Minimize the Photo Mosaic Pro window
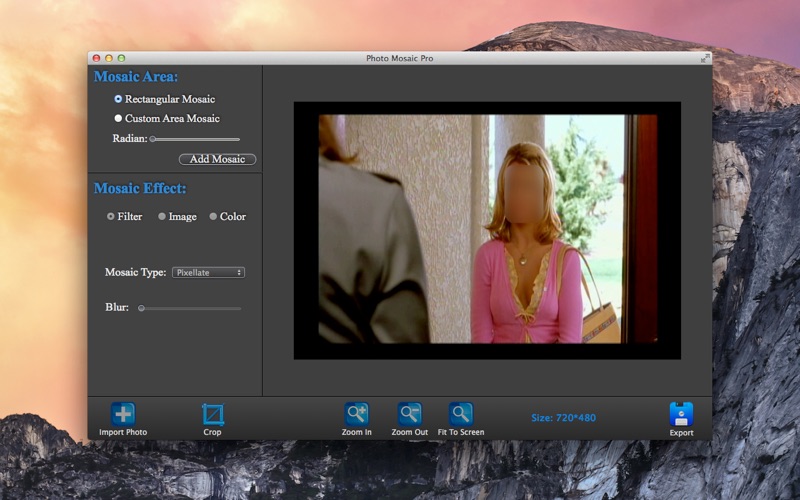Image resolution: width=800 pixels, height=500 pixels. [109, 58]
